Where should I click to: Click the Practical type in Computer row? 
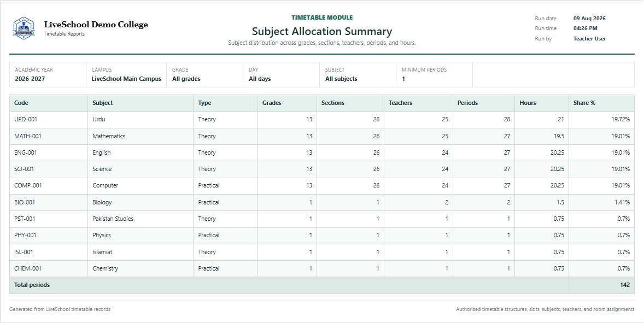click(x=209, y=185)
